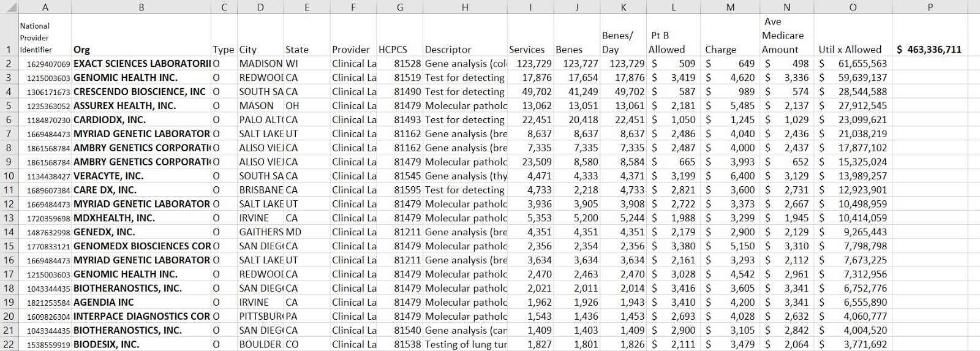Click the 'Charge' header cell
The image size is (980, 351).
point(730,36)
